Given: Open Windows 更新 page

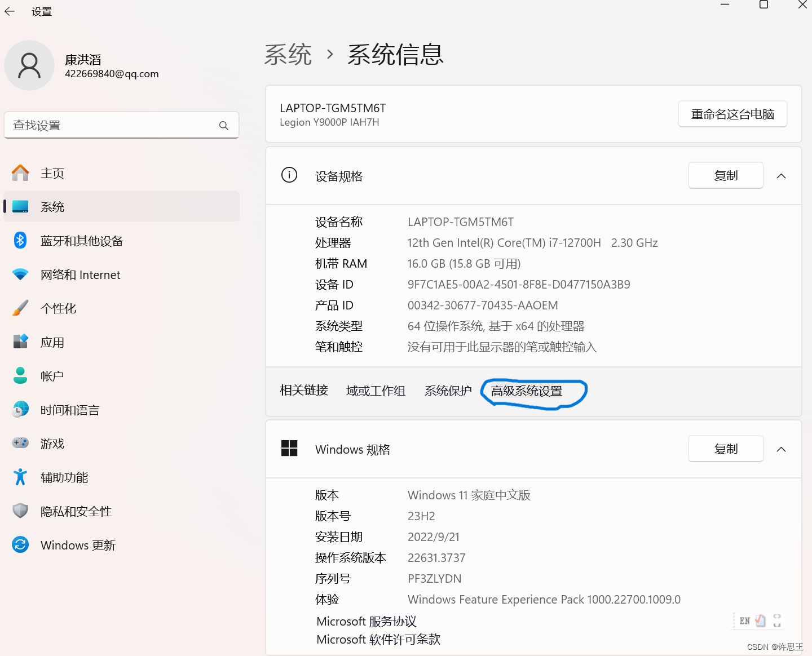Looking at the screenshot, I should 122,545.
